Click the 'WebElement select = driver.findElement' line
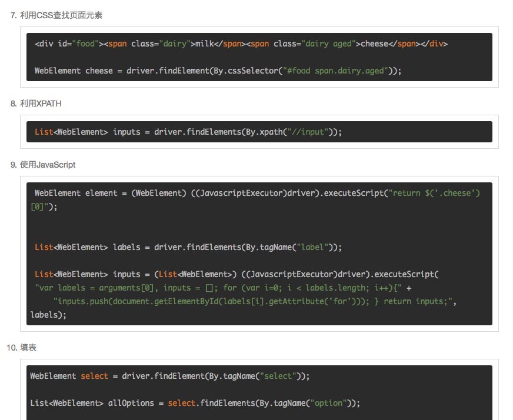 coord(170,376)
